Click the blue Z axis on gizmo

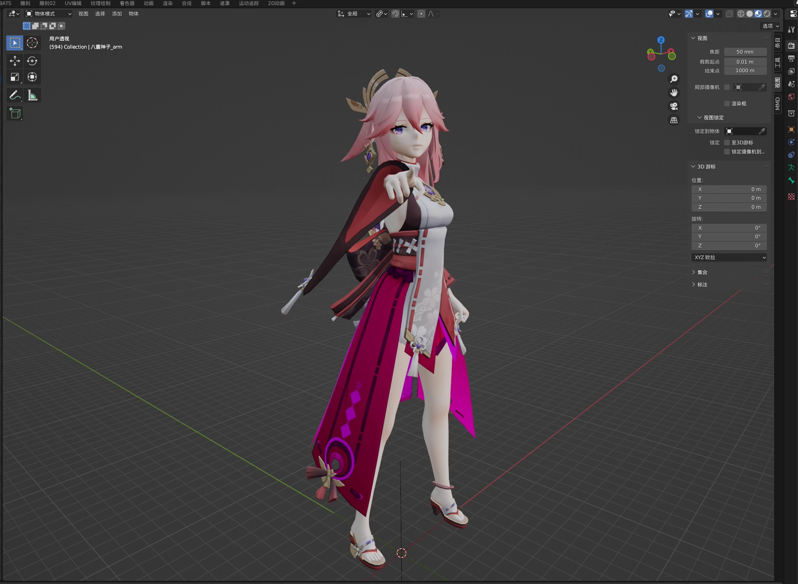[661, 40]
